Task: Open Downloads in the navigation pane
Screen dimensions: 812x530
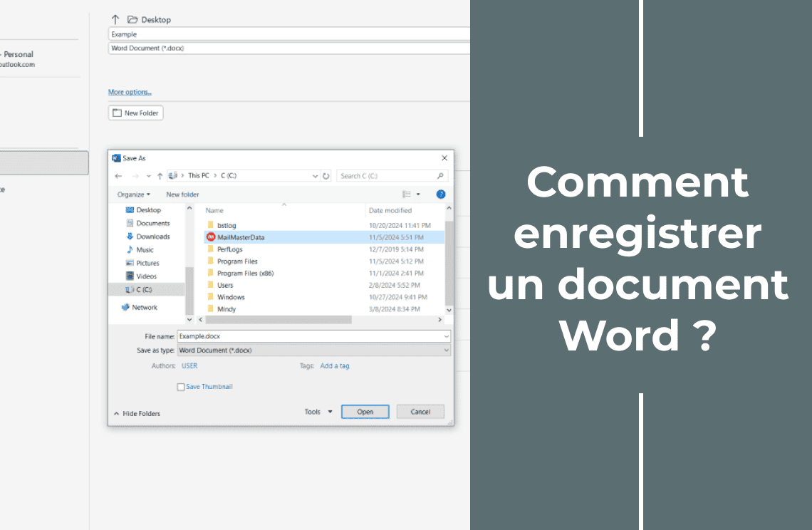Action: coord(153,237)
